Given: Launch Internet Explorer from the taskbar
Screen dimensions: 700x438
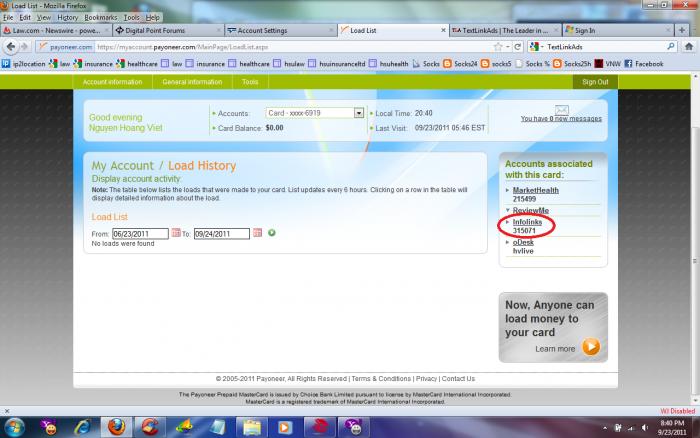Looking at the screenshot, I should pyautogui.click(x=83, y=427).
